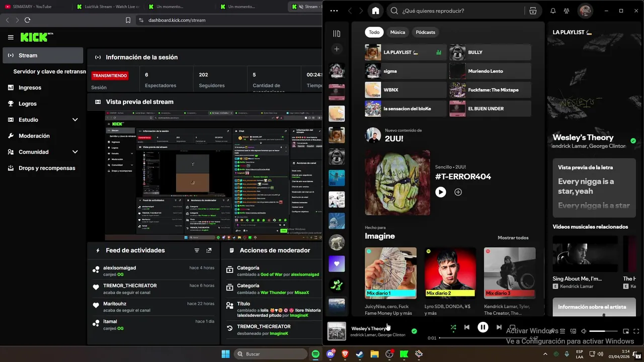Open the Mix diario 2 thumbnail
Image resolution: width=644 pixels, height=362 pixels.
coord(450,273)
